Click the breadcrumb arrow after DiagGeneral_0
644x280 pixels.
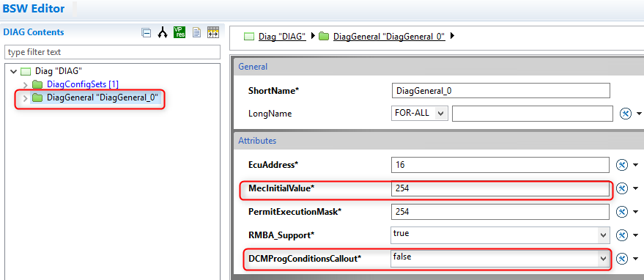tap(453, 36)
